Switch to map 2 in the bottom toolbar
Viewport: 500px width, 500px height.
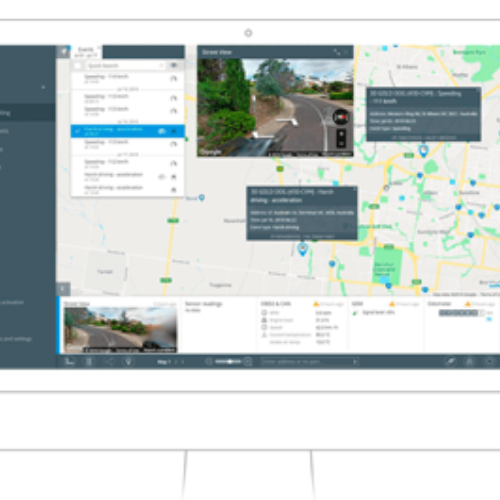point(176,362)
